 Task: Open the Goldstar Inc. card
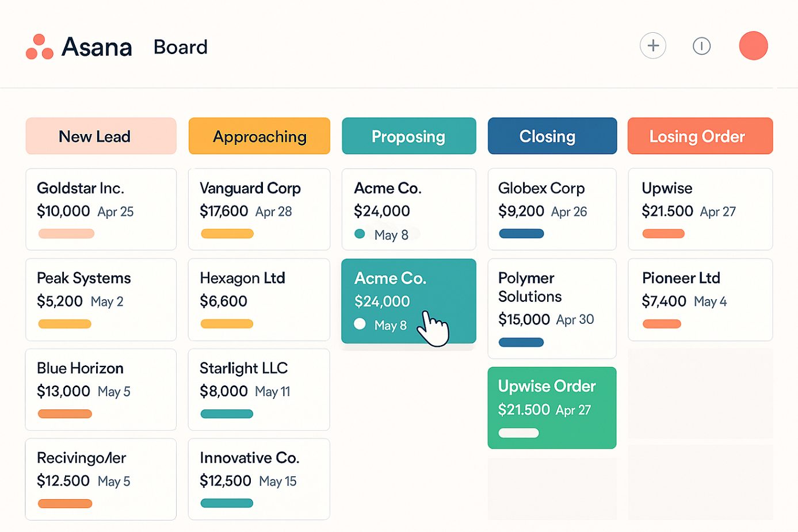click(x=101, y=209)
